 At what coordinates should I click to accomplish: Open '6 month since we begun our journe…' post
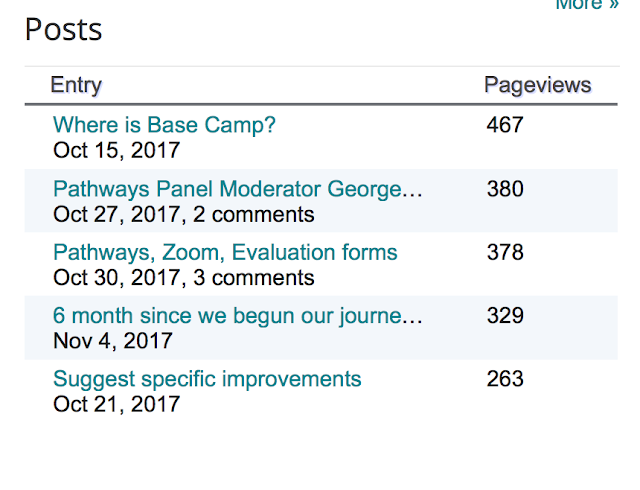click(238, 316)
